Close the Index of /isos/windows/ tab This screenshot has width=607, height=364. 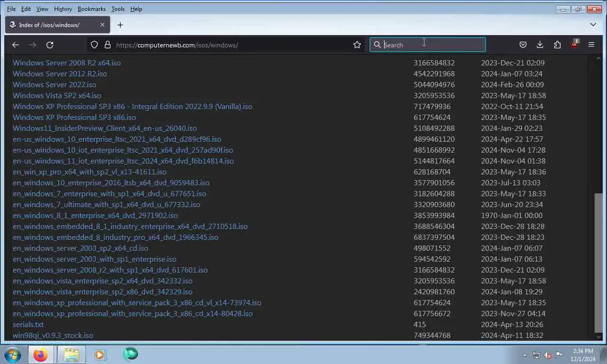coord(102,25)
